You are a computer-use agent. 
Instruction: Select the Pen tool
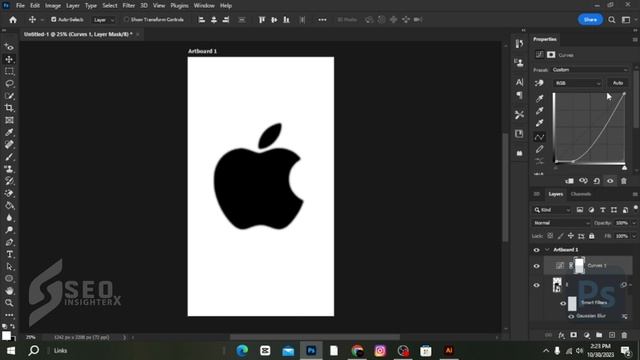tap(9, 242)
